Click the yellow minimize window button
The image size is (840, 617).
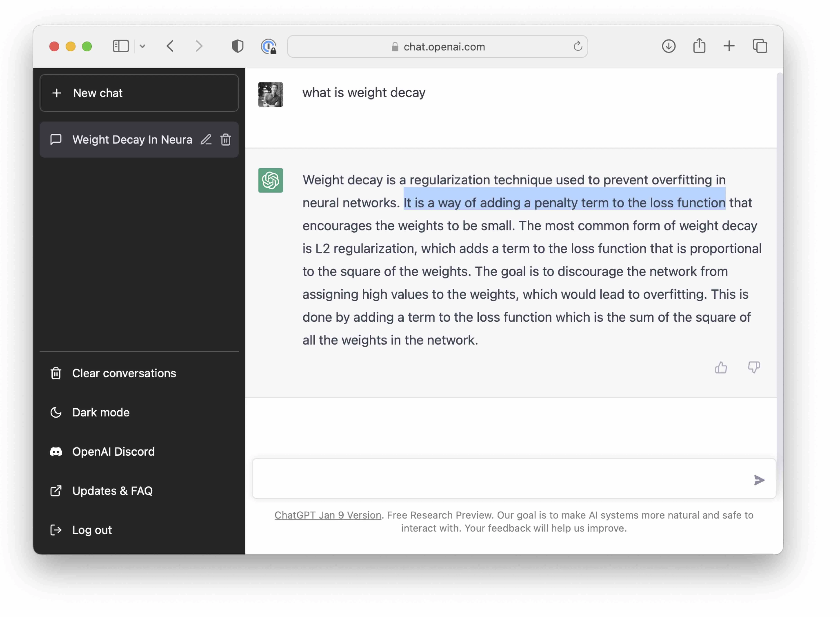click(x=70, y=46)
